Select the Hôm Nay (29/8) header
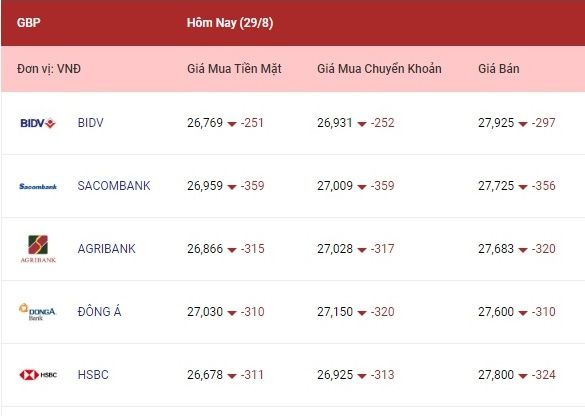 coord(230,23)
